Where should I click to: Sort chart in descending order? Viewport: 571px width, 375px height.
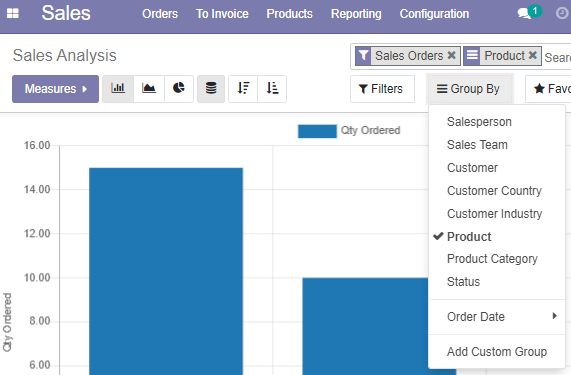tap(243, 88)
